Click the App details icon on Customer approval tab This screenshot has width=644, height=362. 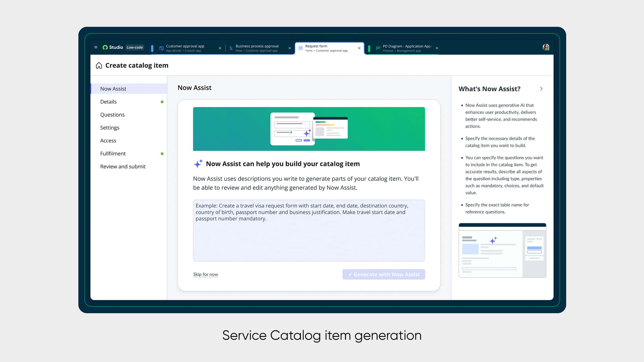[x=161, y=48]
